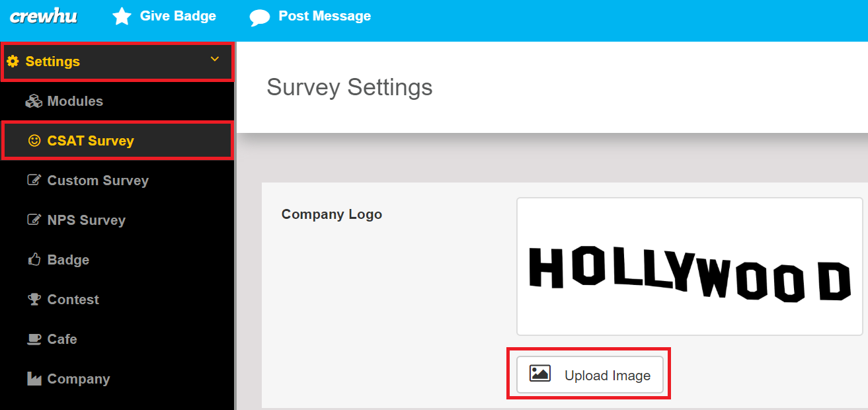Click the Custom Survey pencil icon
Image resolution: width=868 pixels, height=410 pixels.
[34, 180]
